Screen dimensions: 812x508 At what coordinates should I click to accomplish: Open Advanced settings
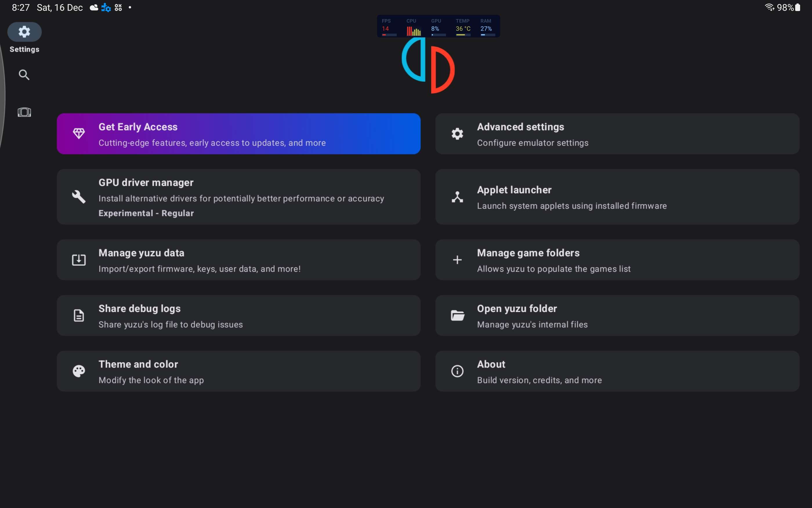point(617,134)
